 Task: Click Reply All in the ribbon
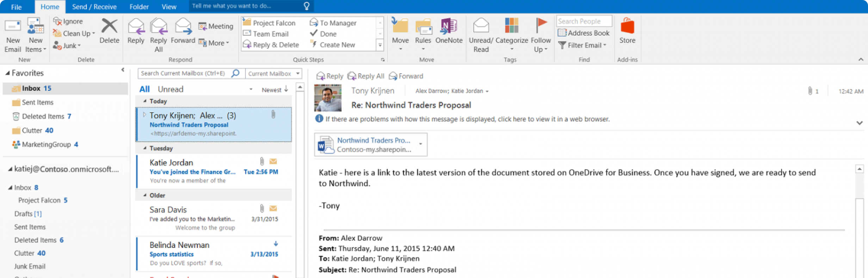pos(159,35)
